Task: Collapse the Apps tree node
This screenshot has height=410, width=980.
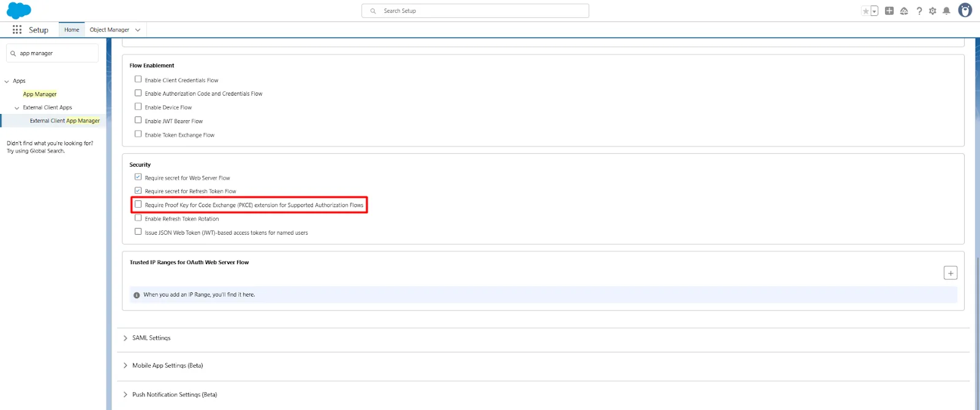Action: [7, 81]
